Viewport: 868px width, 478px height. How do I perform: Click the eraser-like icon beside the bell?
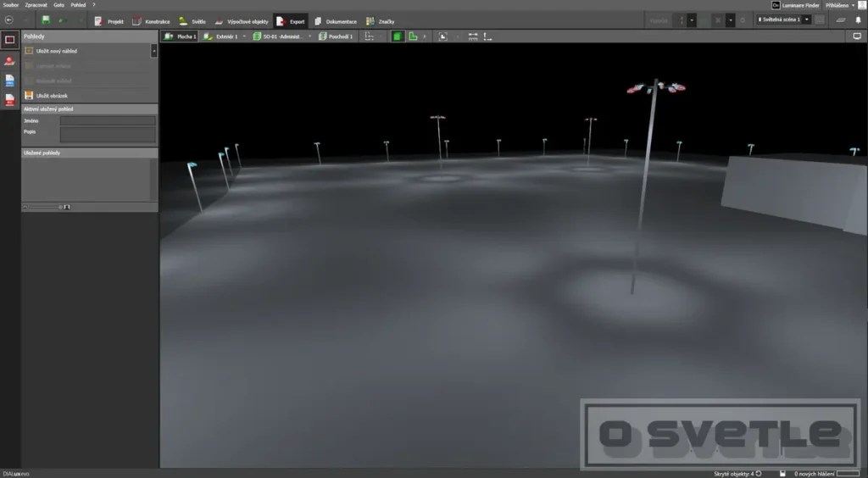[841, 20]
